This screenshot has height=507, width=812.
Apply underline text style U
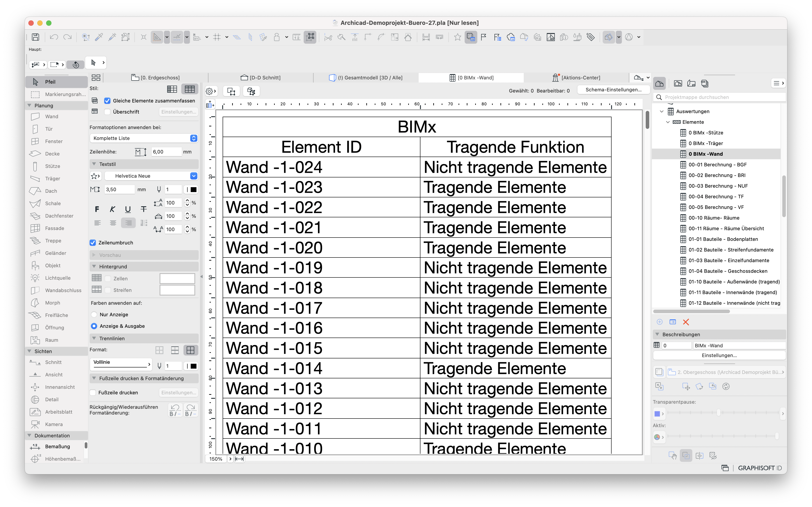pyautogui.click(x=128, y=209)
